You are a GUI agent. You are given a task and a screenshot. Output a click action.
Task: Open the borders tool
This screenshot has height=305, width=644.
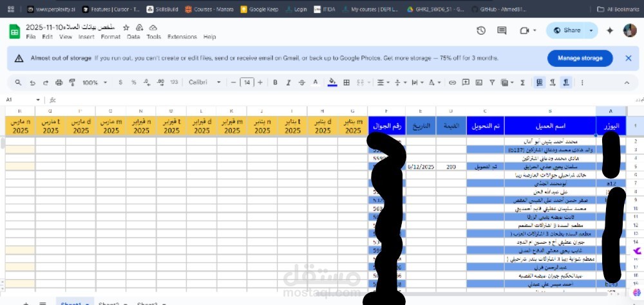(x=346, y=82)
